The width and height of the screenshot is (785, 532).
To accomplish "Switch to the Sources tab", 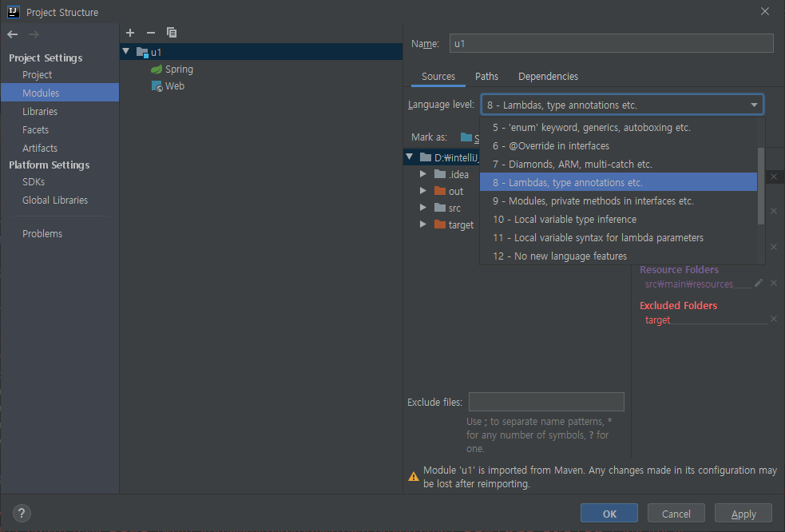I will pyautogui.click(x=438, y=76).
